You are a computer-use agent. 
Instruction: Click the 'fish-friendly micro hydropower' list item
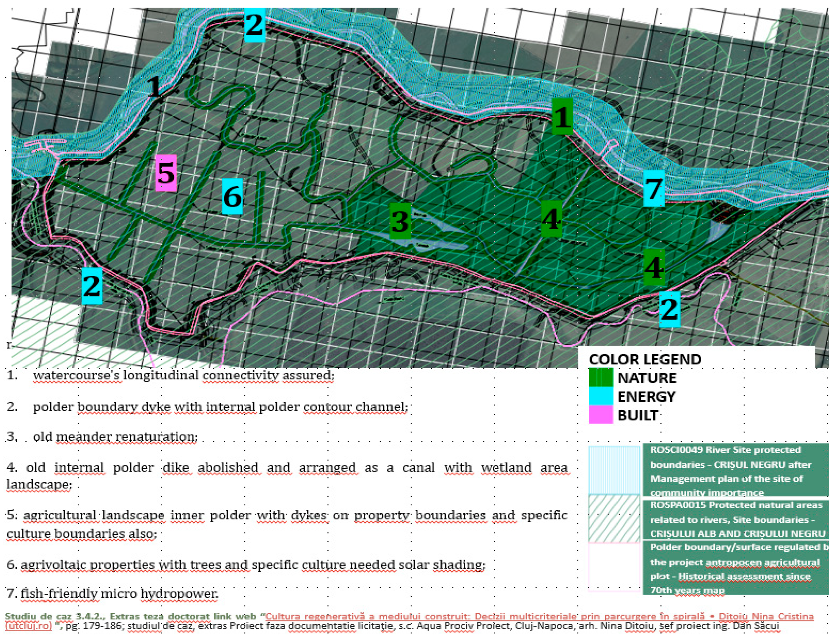[119, 593]
